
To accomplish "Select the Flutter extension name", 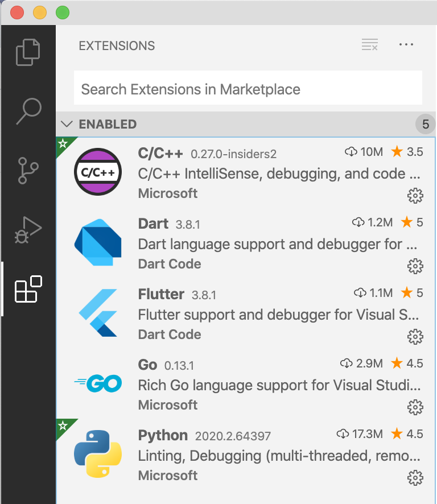I will click(x=161, y=294).
